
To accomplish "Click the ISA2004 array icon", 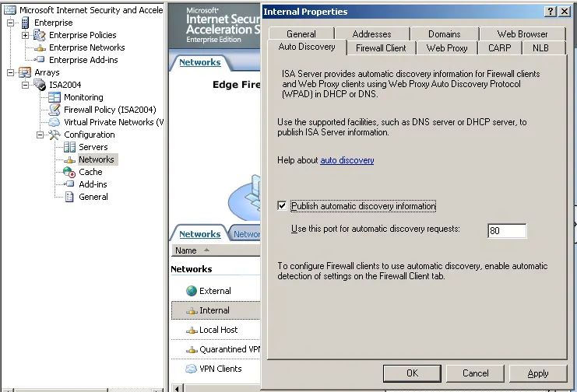I will tap(40, 85).
